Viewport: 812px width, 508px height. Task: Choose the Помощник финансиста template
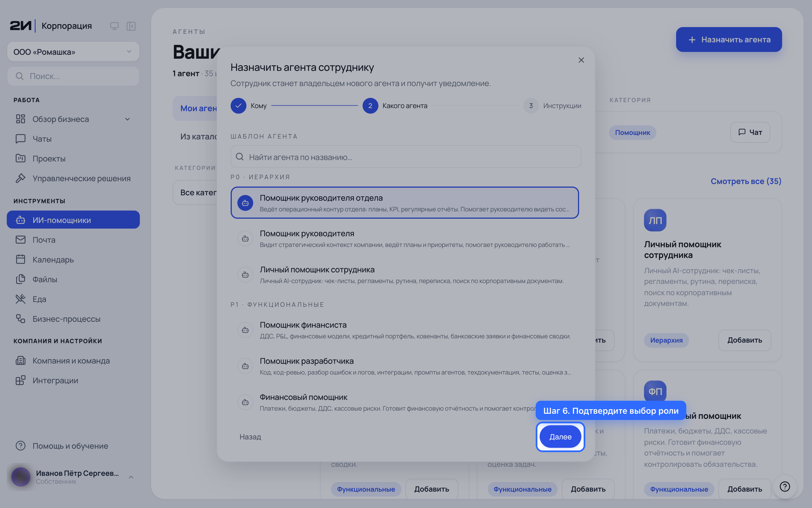coord(405,330)
